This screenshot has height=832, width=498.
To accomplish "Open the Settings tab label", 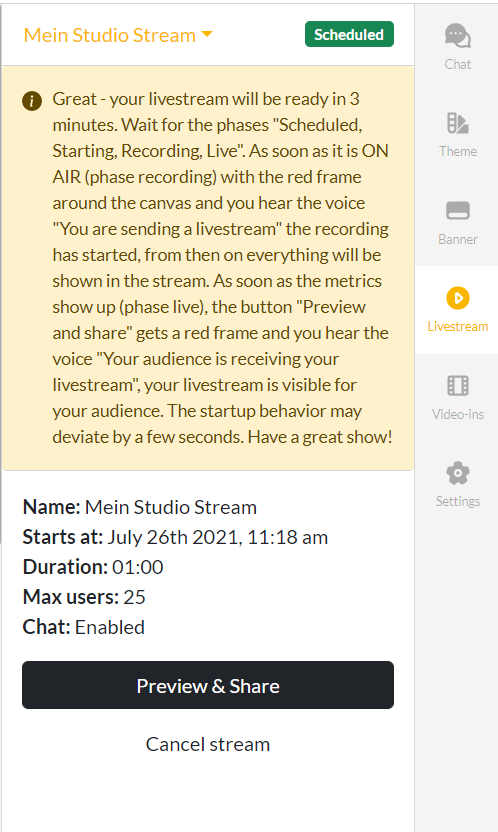I will pyautogui.click(x=458, y=501).
